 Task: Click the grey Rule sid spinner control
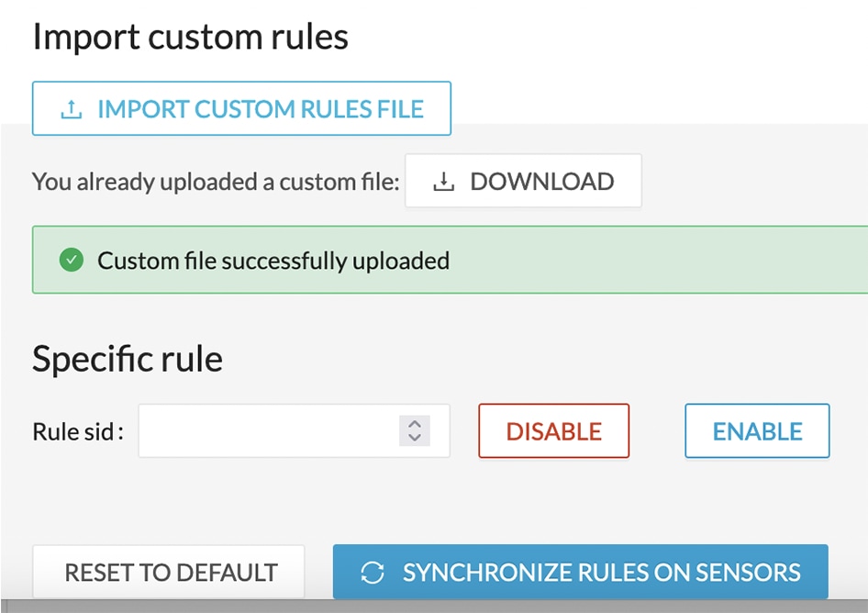tap(415, 430)
